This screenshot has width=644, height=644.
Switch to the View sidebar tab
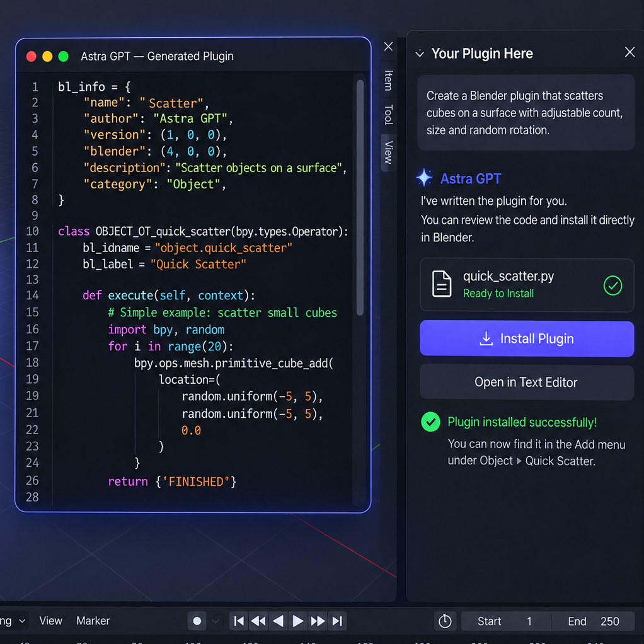tap(388, 152)
